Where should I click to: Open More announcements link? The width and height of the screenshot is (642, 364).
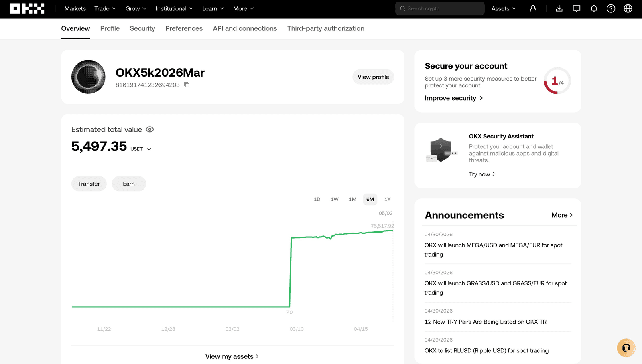(562, 215)
